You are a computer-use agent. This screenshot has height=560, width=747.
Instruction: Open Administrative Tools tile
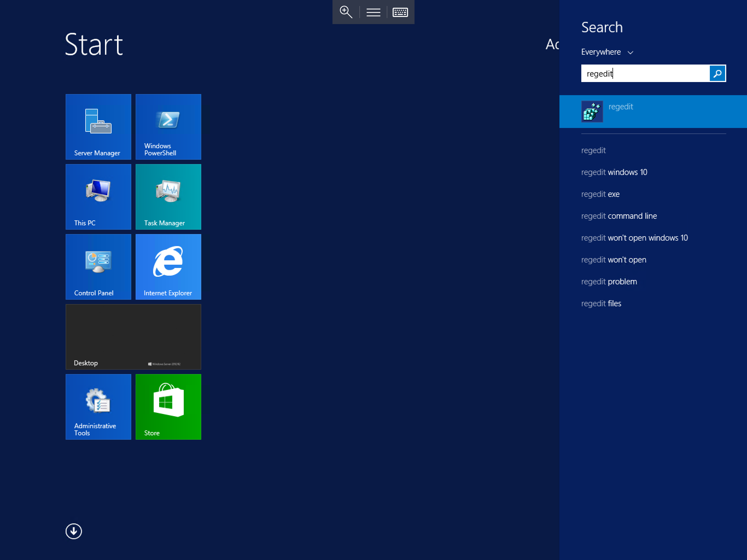click(98, 407)
